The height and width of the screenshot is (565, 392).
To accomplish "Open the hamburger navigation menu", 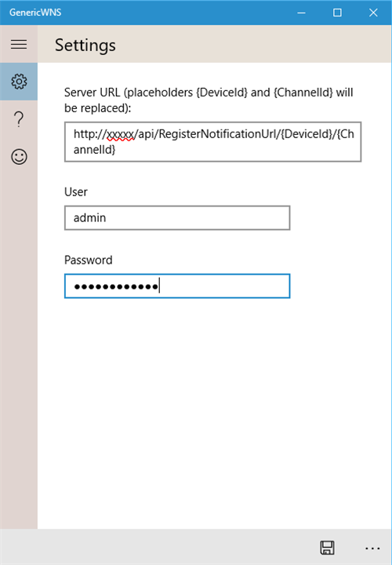I will coord(19,44).
